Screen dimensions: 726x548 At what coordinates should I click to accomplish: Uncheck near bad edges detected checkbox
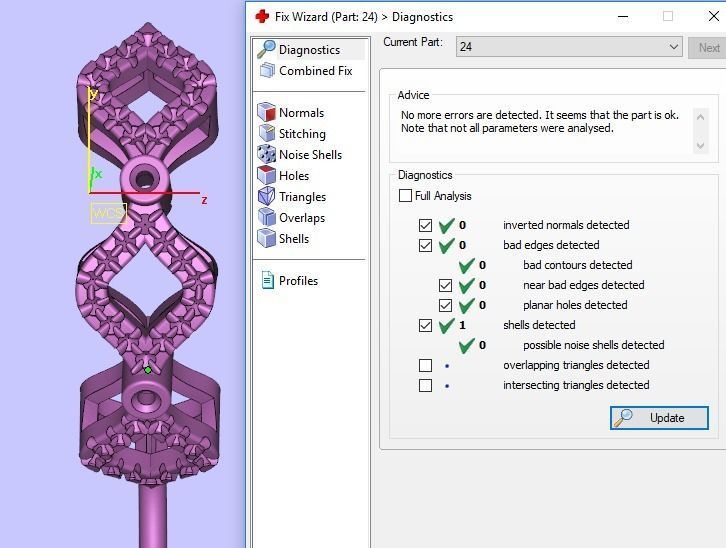445,285
